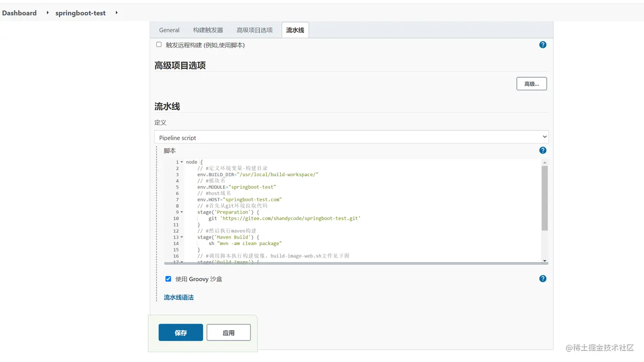
Task: Click the 高级项目选项 section heading
Action: point(180,66)
